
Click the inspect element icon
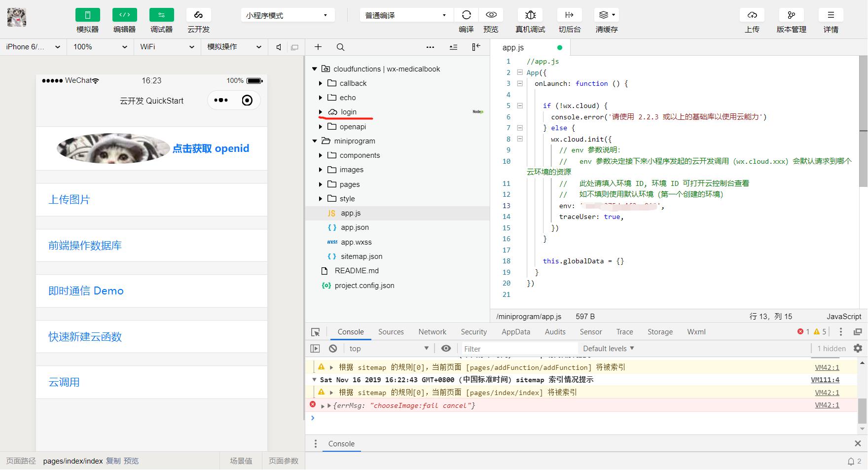(x=316, y=332)
